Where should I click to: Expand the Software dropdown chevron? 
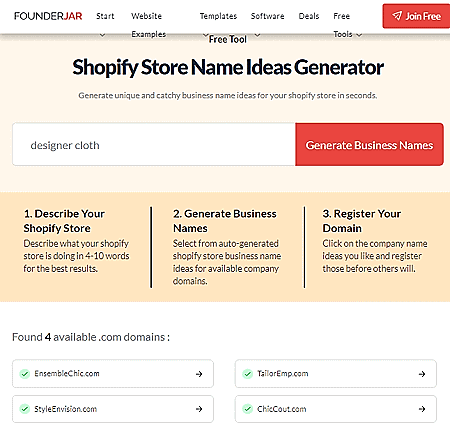coord(257,35)
